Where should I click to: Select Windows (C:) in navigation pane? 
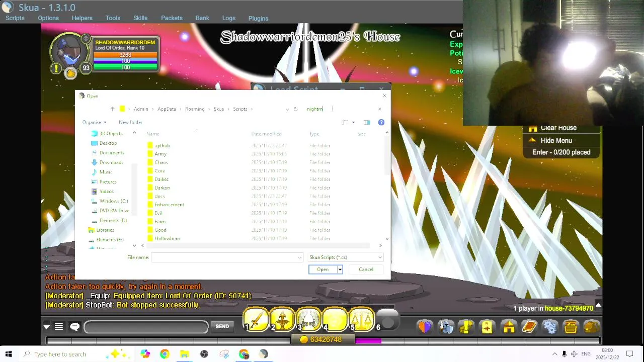[x=113, y=201]
